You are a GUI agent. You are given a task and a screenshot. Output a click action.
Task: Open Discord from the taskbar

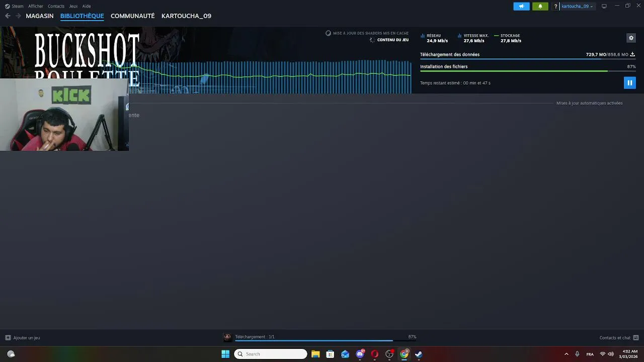(x=360, y=354)
